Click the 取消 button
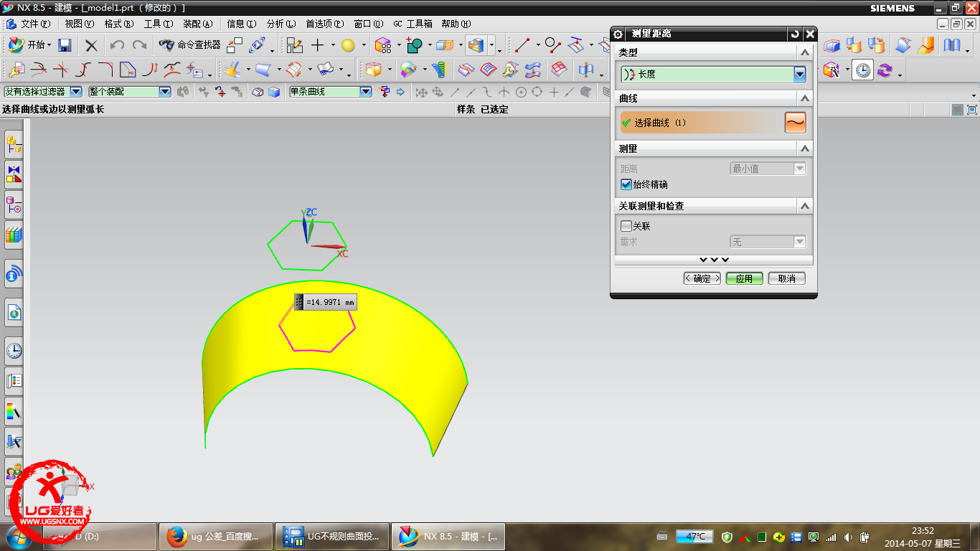Screen dimensions: 980x551 (786, 278)
